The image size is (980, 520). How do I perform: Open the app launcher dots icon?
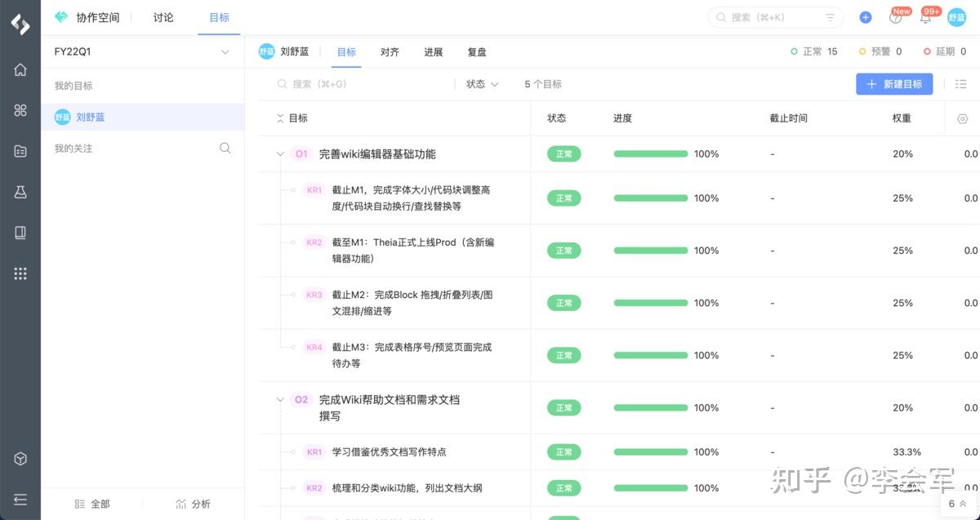click(x=20, y=273)
